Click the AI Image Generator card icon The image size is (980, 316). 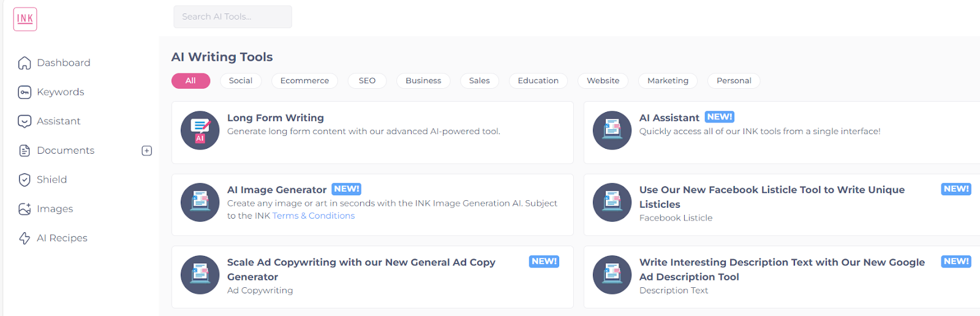200,203
